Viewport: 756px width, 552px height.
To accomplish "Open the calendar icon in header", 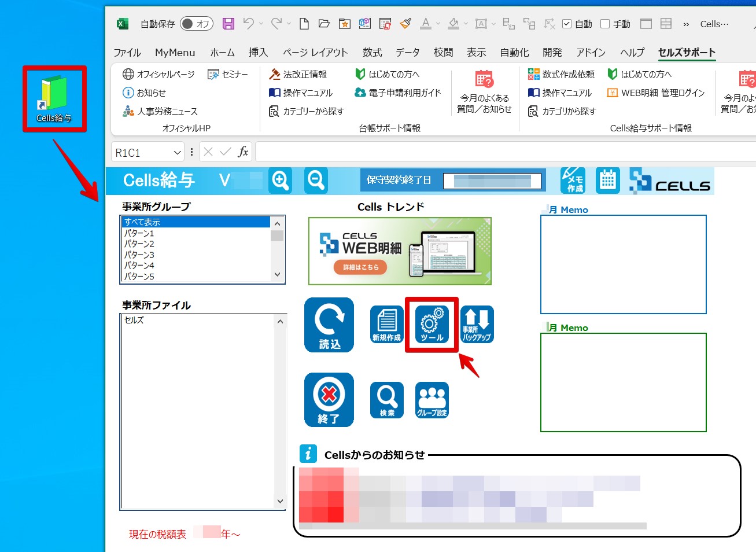I will (x=607, y=181).
